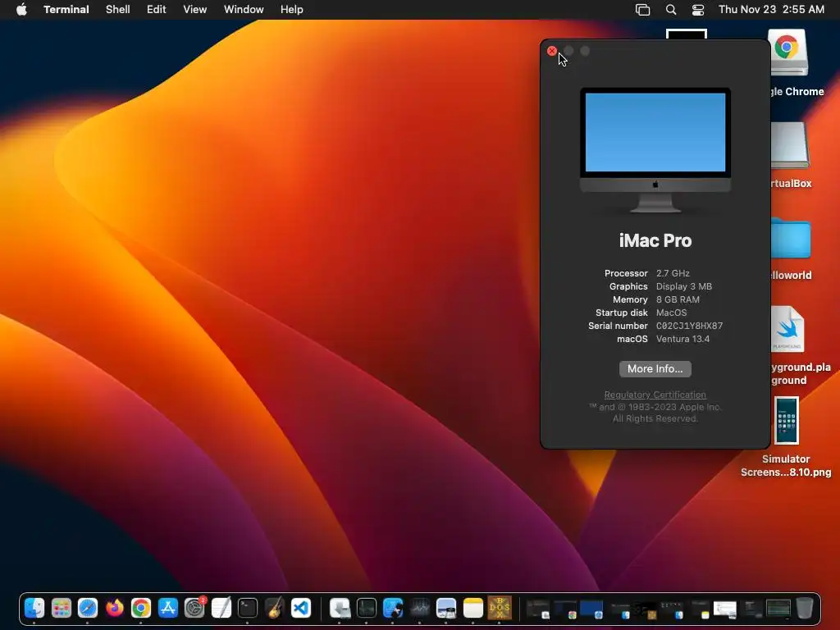Click the date and time in menu bar
Viewport: 840px width, 630px height.
[771, 10]
